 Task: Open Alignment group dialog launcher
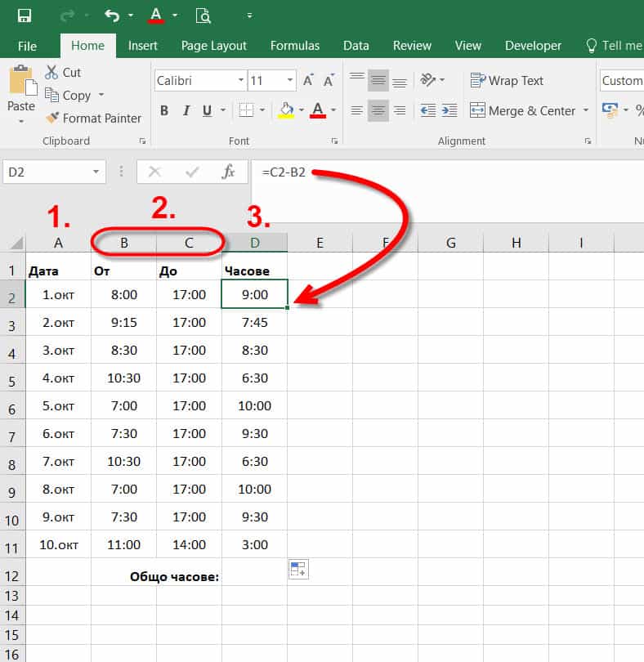tap(588, 141)
